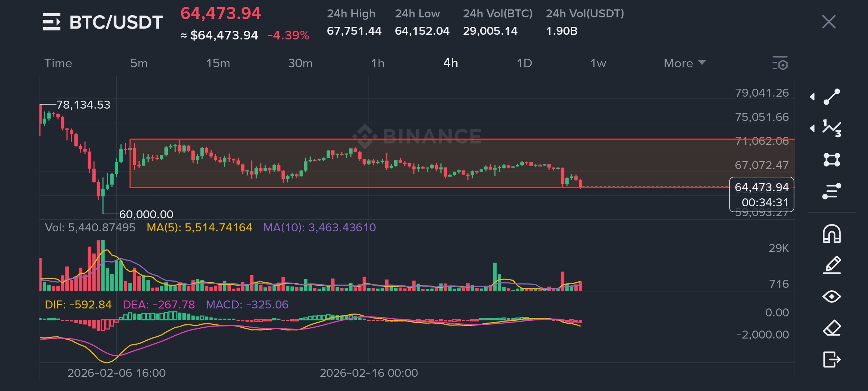Switch to the 1D timeframe
The height and width of the screenshot is (391, 868).
524,63
